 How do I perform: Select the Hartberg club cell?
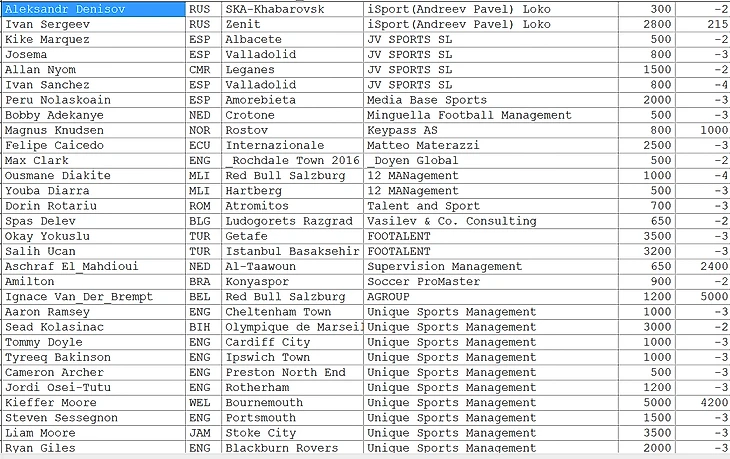292,191
